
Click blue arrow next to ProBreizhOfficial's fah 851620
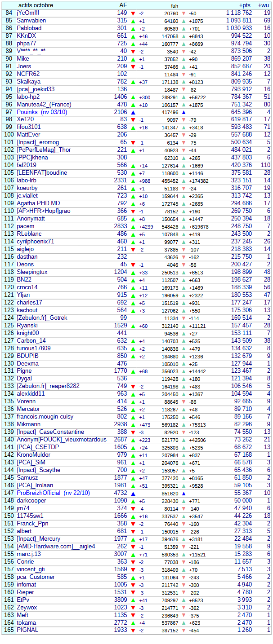[x=183, y=493]
